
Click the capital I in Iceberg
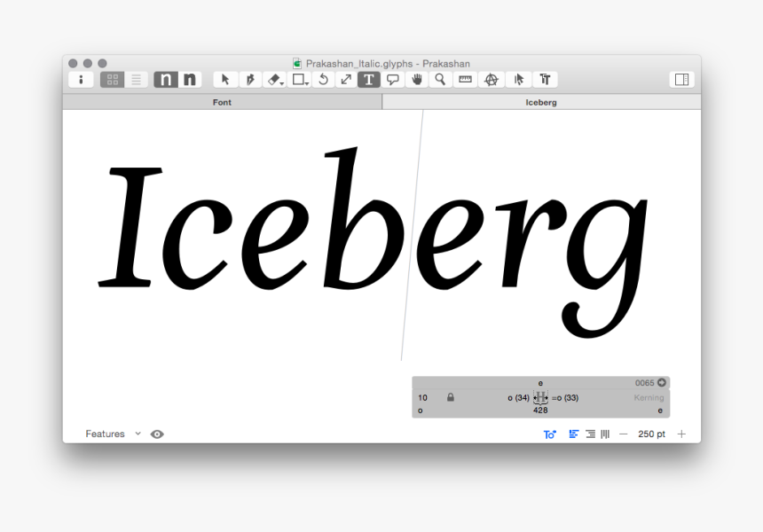[130, 227]
